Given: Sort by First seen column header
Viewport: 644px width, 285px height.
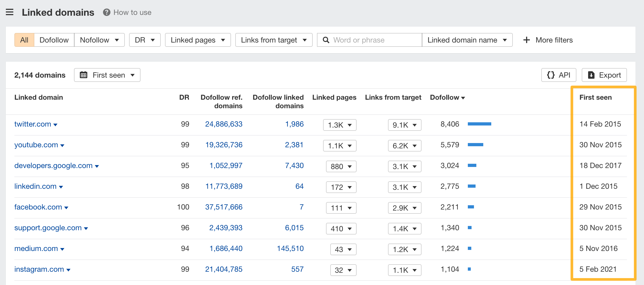Looking at the screenshot, I should [x=596, y=97].
